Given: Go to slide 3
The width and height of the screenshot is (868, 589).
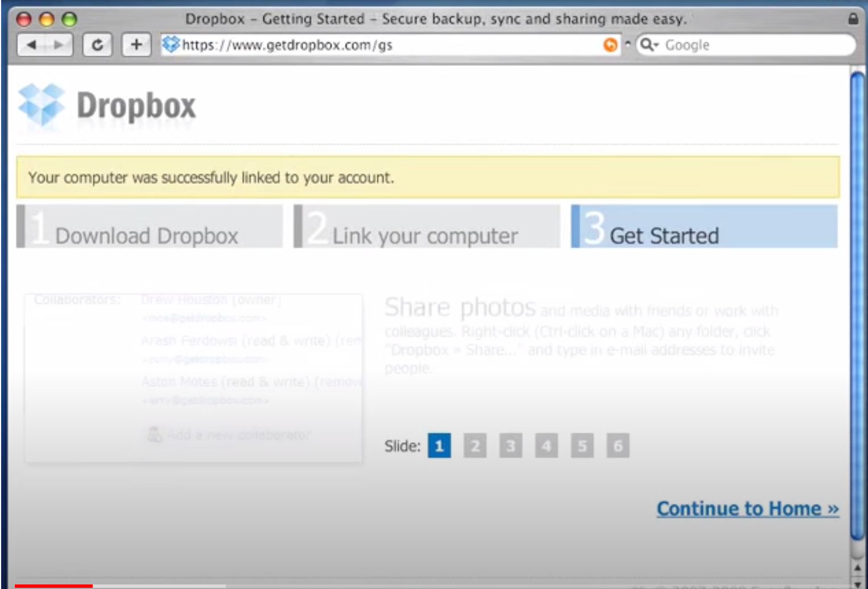Looking at the screenshot, I should [x=511, y=446].
